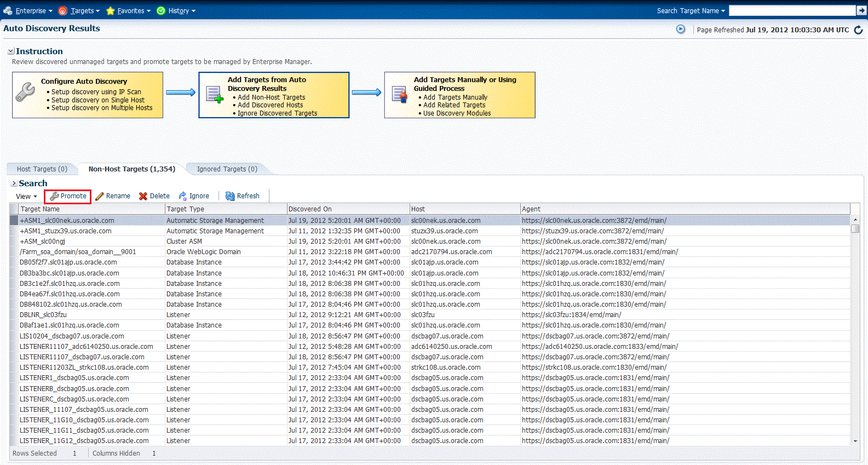The height and width of the screenshot is (465, 868).
Task: Click Ignore Discovered Targets link
Action: point(278,113)
